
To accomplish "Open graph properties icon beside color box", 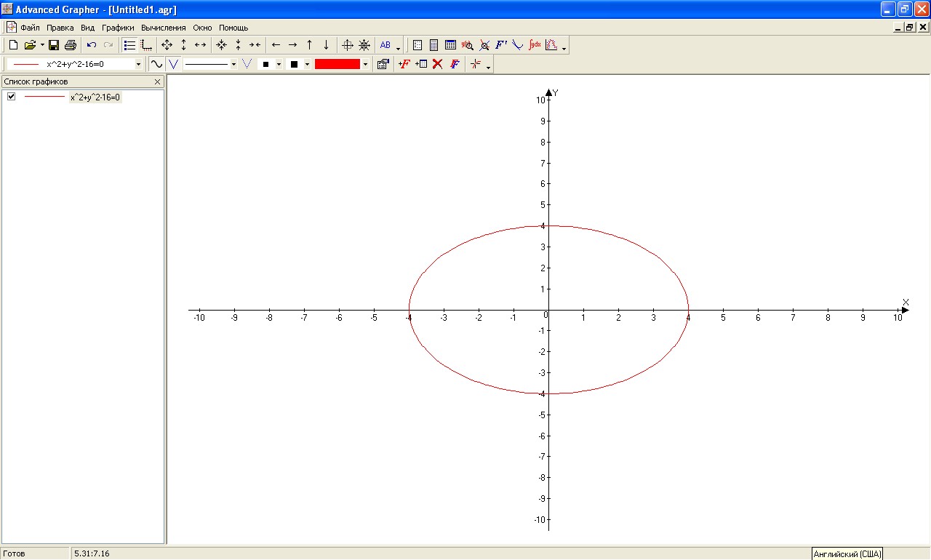I will pyautogui.click(x=383, y=64).
